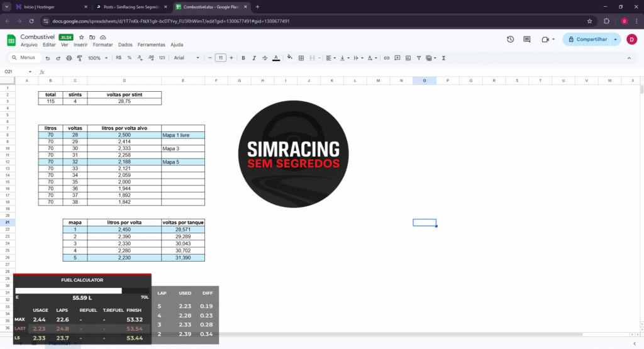Viewport: 644px width, 349px height.
Task: Open the Arial font dropdown
Action: (x=187, y=58)
